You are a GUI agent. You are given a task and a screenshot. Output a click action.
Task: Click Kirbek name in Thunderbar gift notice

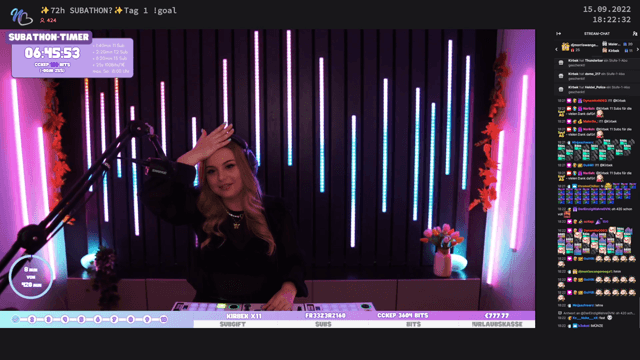tap(573, 60)
